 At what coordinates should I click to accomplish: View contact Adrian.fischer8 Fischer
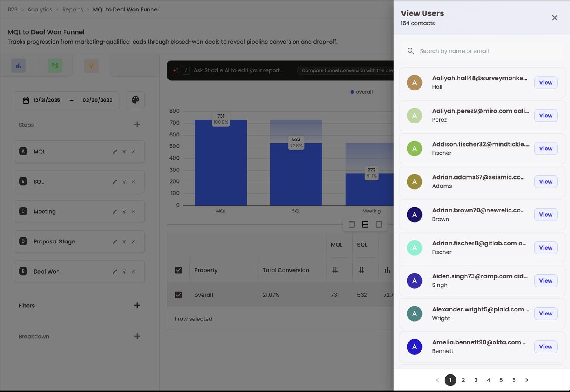pos(546,247)
